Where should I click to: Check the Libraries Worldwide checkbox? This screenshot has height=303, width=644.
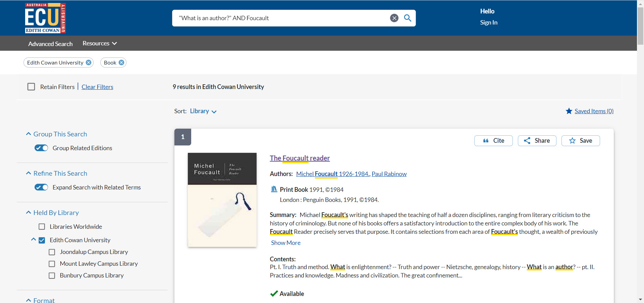42,226
